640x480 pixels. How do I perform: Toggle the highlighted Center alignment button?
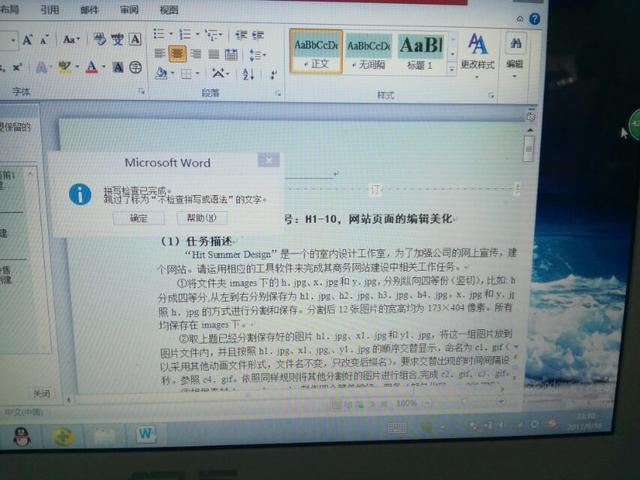tap(177, 53)
